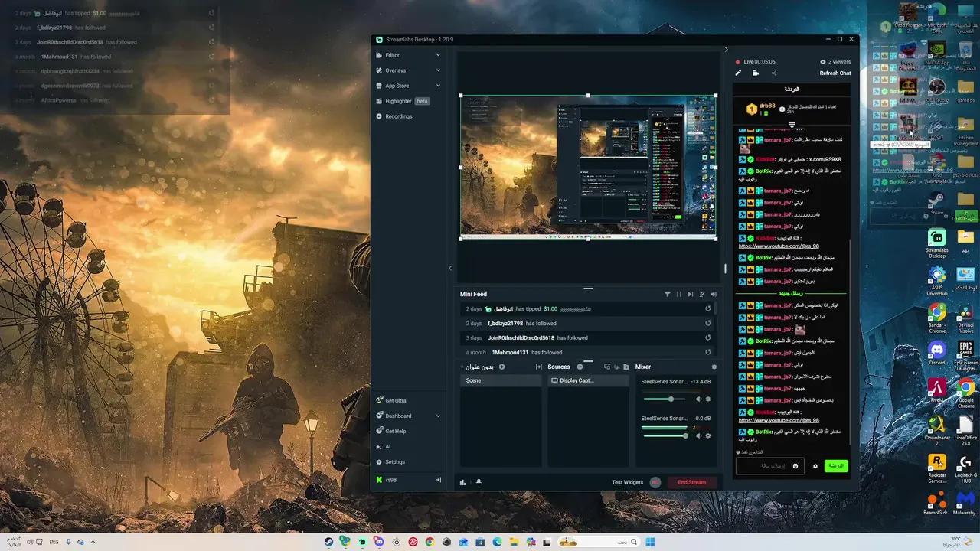
Task: Open the scene transitions icon
Action: tap(539, 367)
